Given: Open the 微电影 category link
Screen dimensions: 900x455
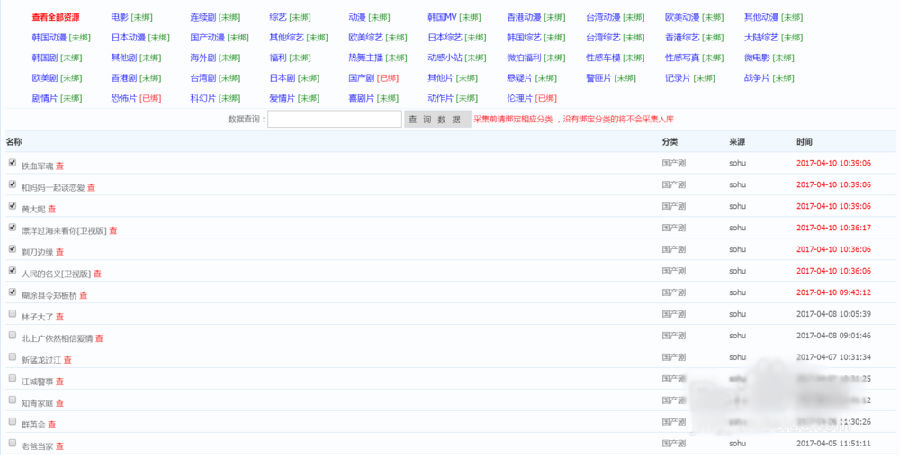Looking at the screenshot, I should 757,58.
